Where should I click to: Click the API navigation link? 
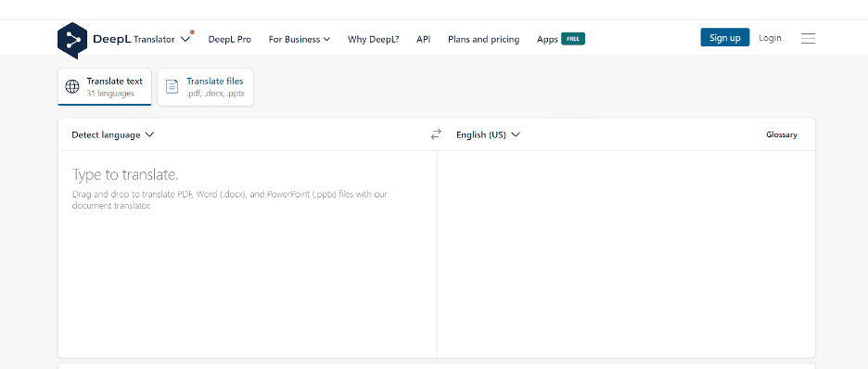click(424, 39)
